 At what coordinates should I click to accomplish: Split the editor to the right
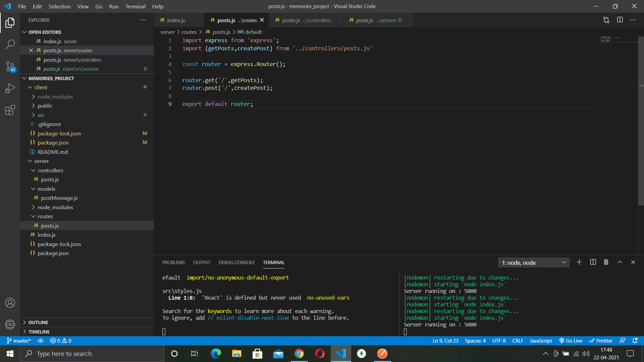(620, 20)
